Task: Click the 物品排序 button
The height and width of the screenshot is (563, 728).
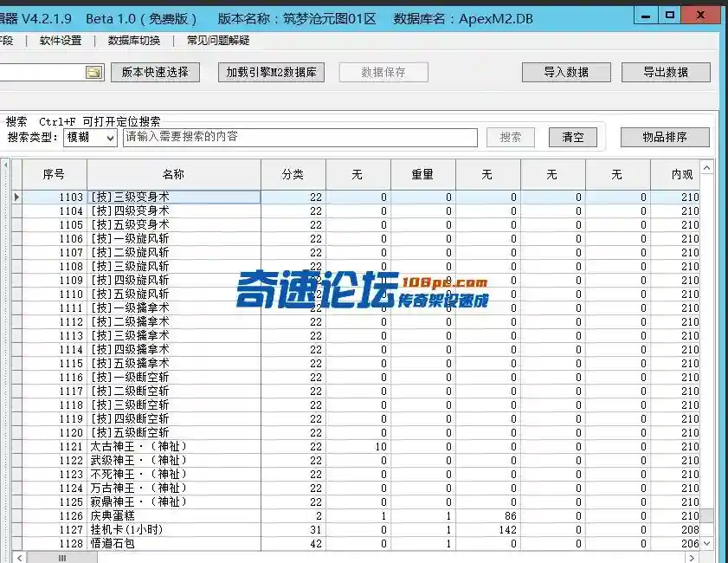Action: 665,138
